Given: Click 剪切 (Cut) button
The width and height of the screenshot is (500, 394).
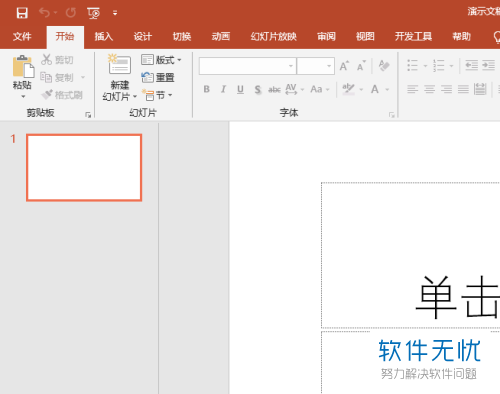Looking at the screenshot, I should 57,60.
